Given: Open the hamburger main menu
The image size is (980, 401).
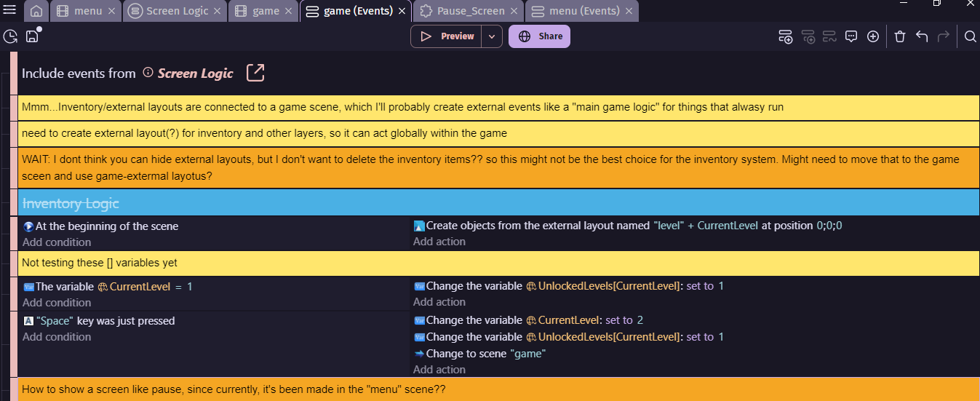Looking at the screenshot, I should [x=10, y=10].
